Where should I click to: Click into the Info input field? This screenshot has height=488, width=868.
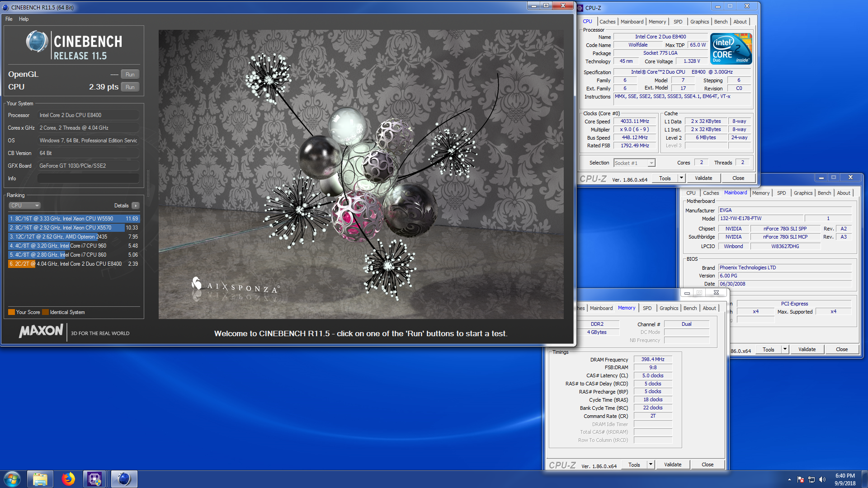coord(88,178)
